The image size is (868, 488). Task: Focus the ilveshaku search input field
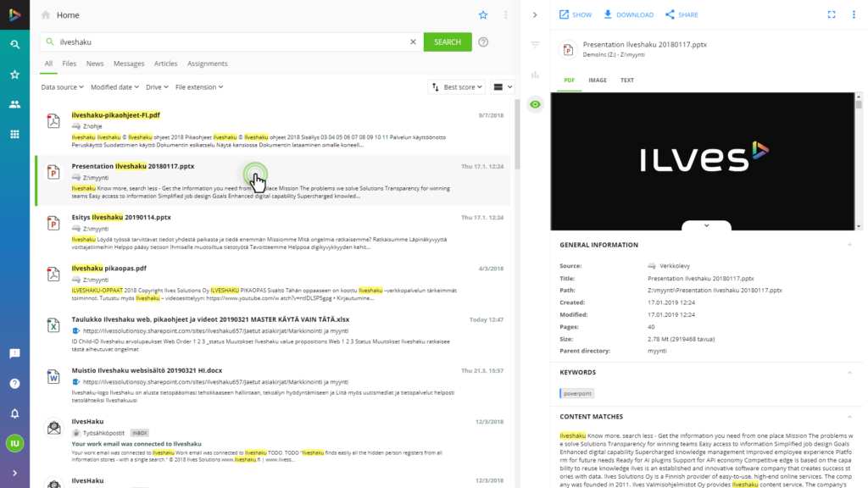[232, 42]
